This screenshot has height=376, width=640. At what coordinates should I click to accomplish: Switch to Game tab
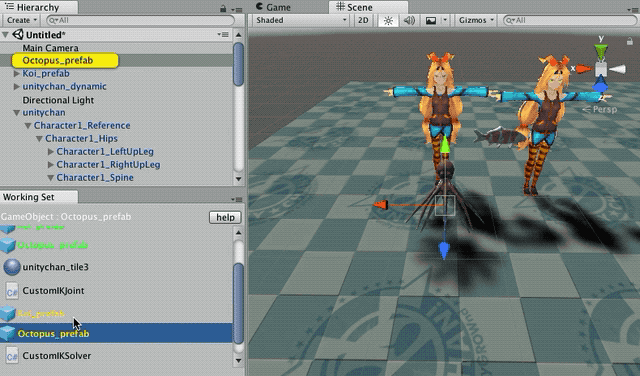273,7
